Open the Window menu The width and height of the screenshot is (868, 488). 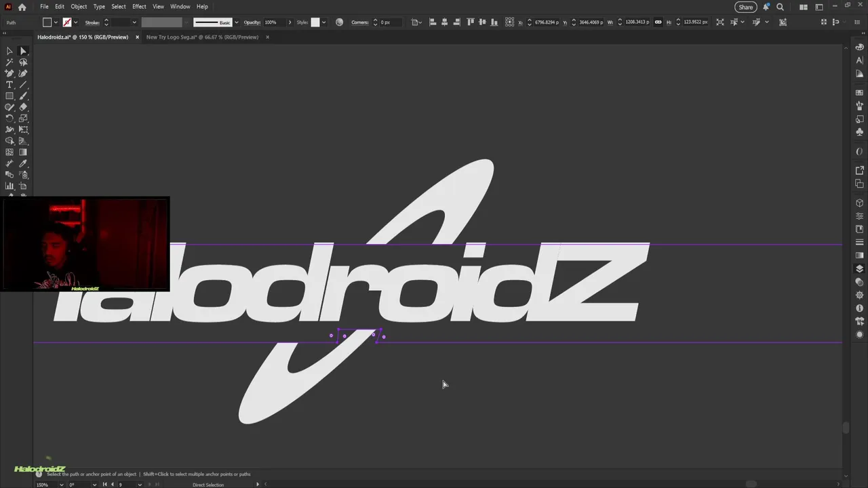(x=180, y=7)
